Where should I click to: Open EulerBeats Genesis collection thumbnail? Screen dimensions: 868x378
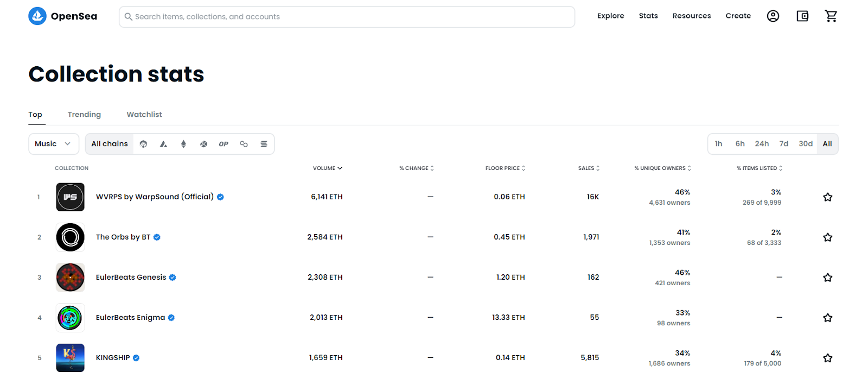pyautogui.click(x=71, y=278)
